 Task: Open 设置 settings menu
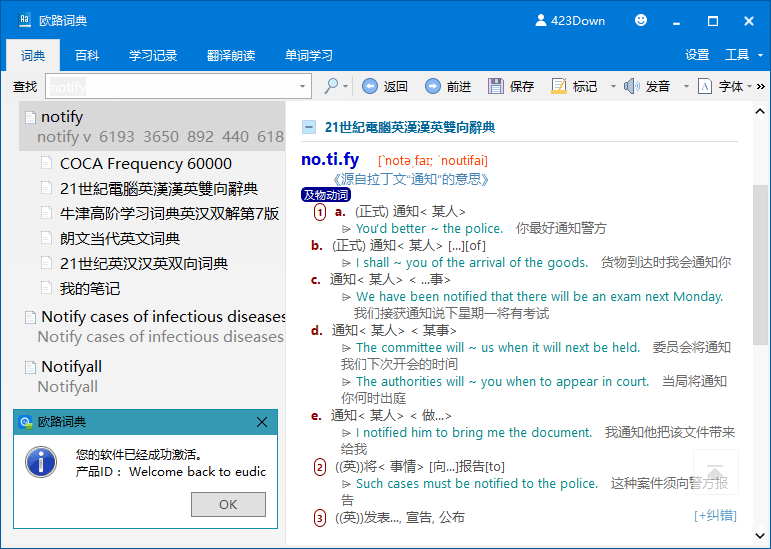click(697, 55)
